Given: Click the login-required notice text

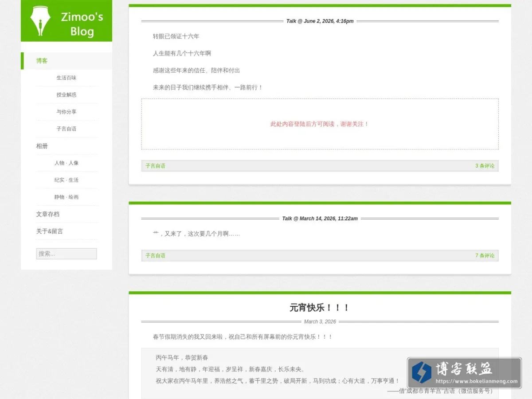Looking at the screenshot, I should pos(320,124).
